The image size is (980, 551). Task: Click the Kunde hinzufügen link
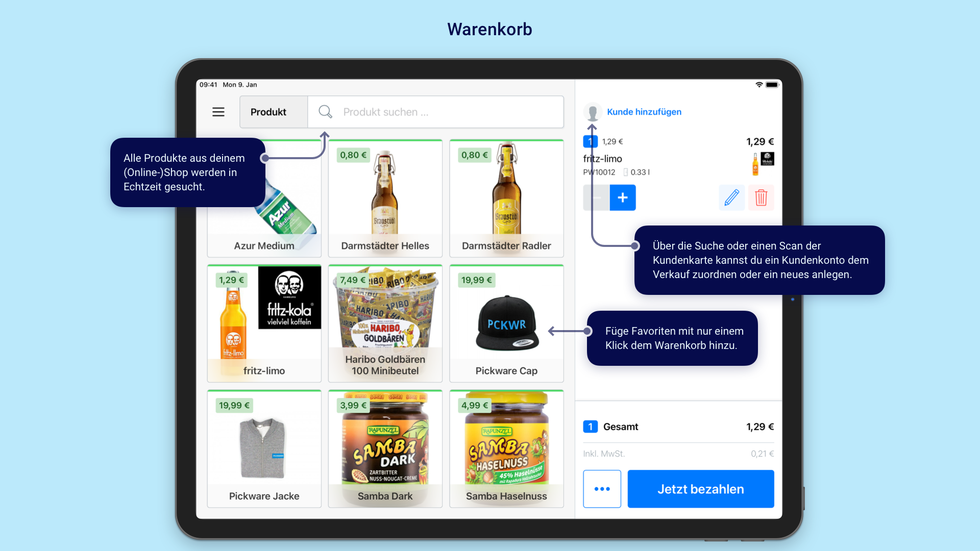(644, 112)
